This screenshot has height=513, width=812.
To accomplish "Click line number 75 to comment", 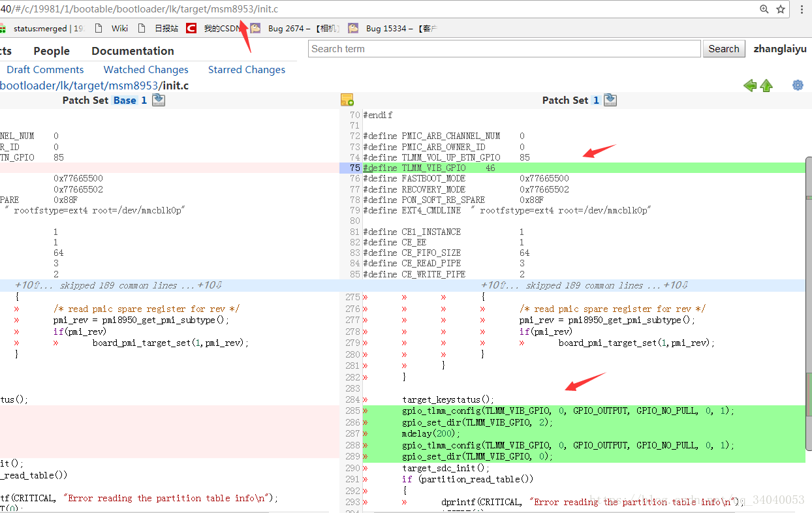I will pos(355,168).
